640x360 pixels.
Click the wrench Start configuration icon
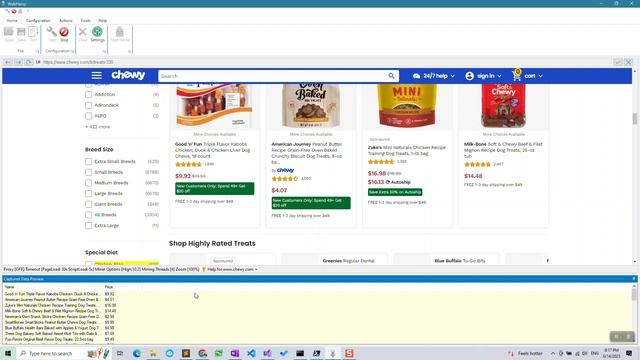(52, 32)
